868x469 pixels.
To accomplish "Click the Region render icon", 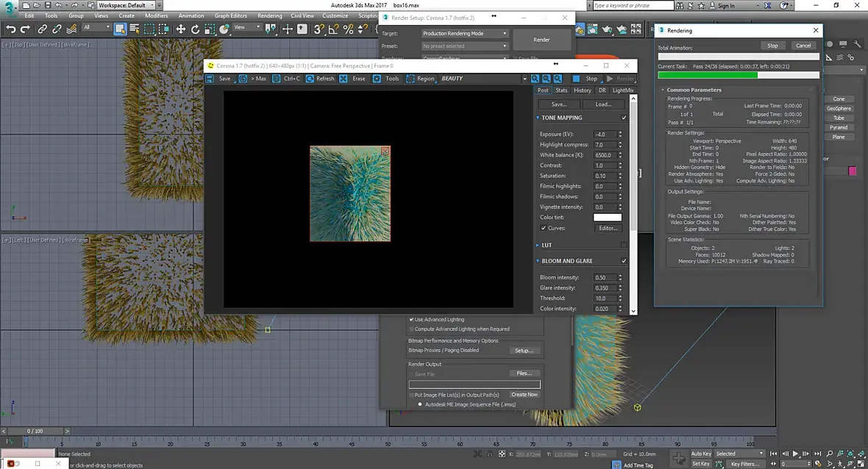I will coord(410,79).
